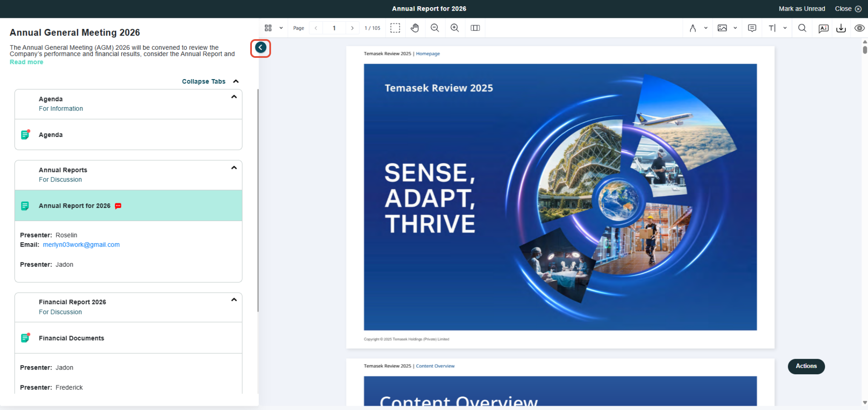Follow the Homepage link on page one
Screen dimensions: 868x410
point(428,54)
